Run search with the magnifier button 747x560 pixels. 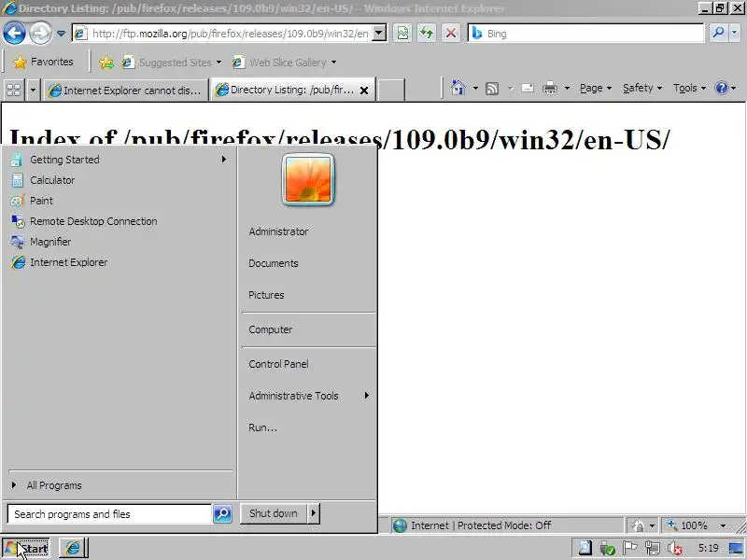point(718,34)
